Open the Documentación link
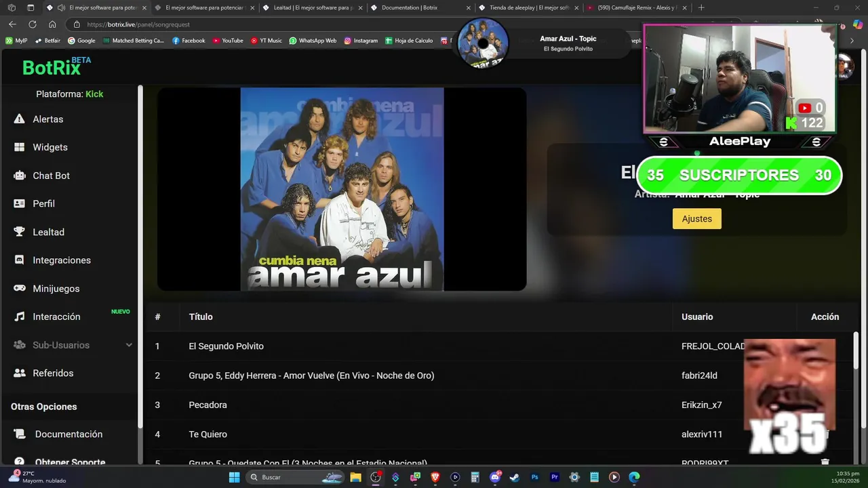The image size is (868, 488). click(68, 434)
